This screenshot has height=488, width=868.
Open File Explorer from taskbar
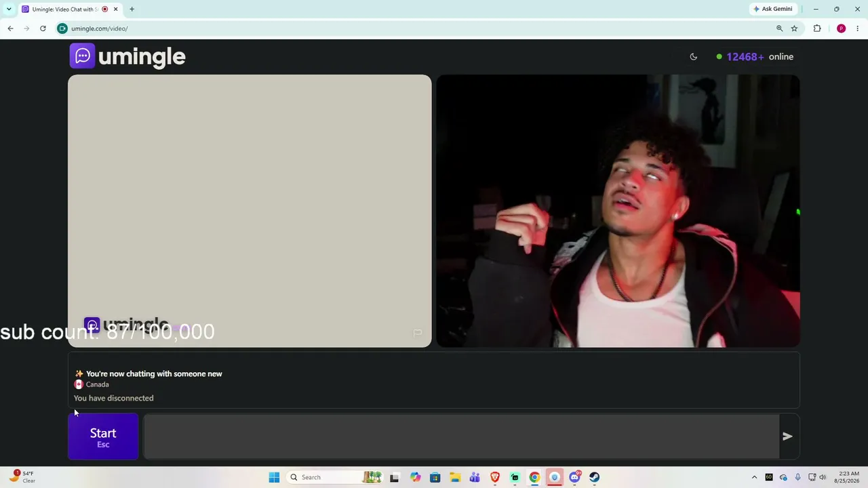[455, 477]
